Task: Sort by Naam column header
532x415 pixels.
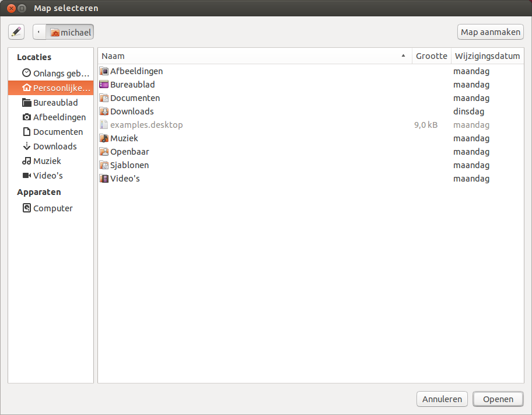Action: 251,56
